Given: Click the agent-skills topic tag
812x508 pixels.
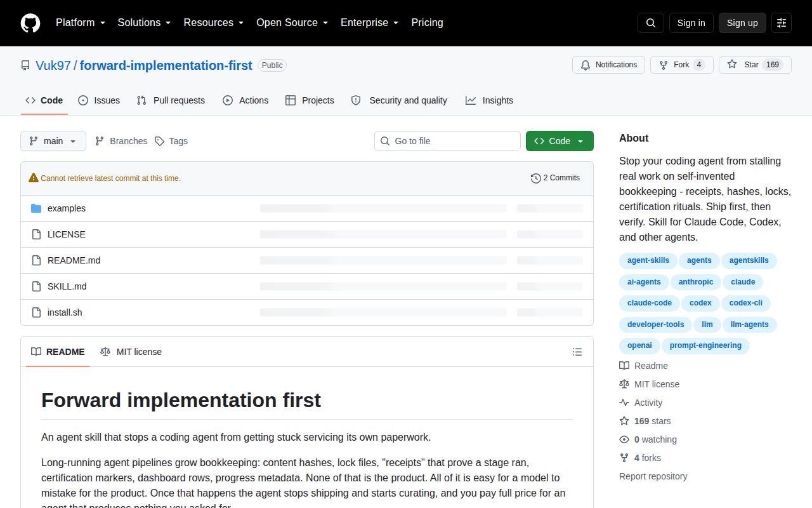Looking at the screenshot, I should tap(648, 260).
